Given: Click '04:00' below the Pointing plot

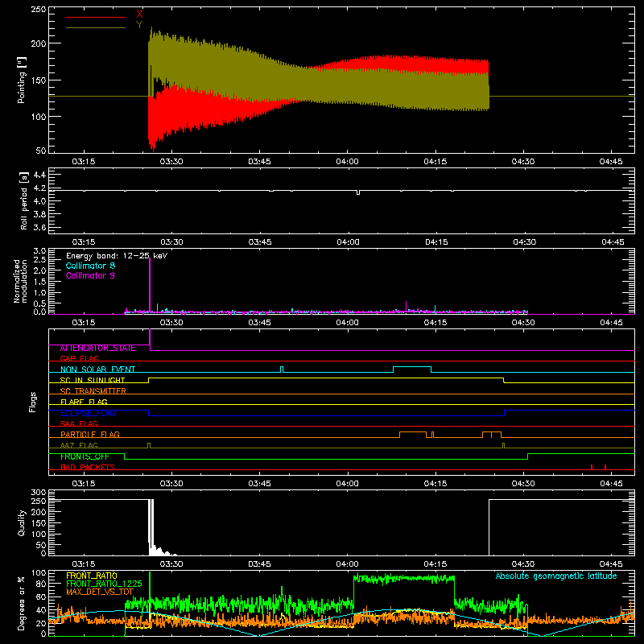Looking at the screenshot, I should pos(347,162).
